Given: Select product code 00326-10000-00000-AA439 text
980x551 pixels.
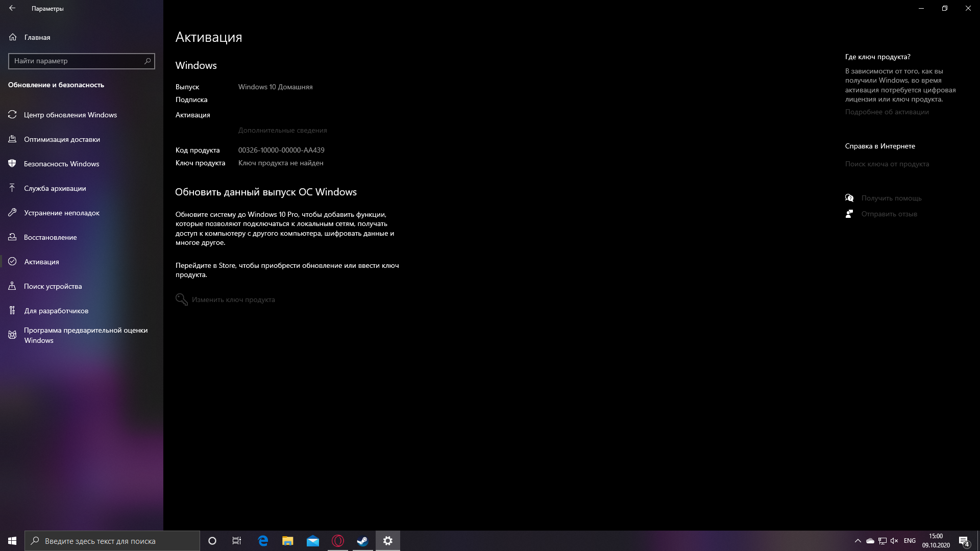Looking at the screenshot, I should click(281, 150).
